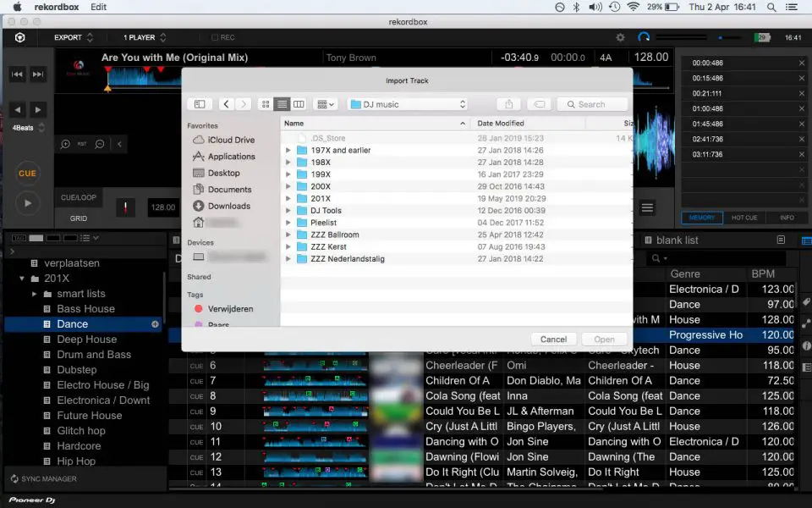Screen dimensions: 812x508
Task: Sort dialog files by Date Modified
Action: pyautogui.click(x=528, y=124)
